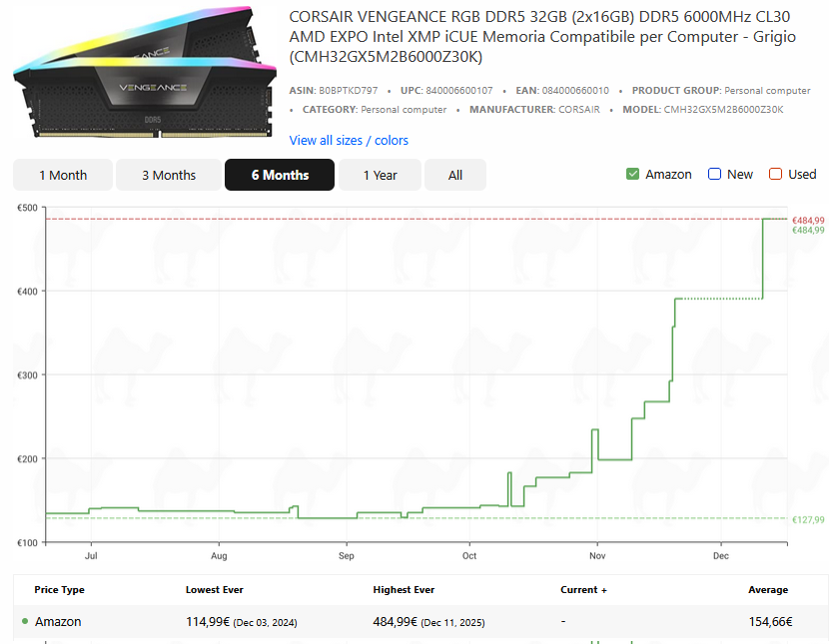Open the View all sizes / colors link
Screen dimensions: 829x644
click(349, 141)
